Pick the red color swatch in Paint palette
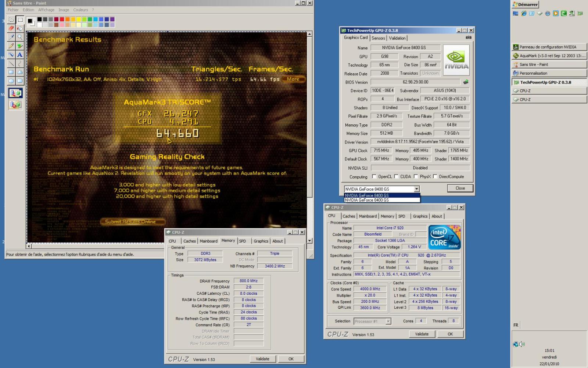 click(x=62, y=19)
